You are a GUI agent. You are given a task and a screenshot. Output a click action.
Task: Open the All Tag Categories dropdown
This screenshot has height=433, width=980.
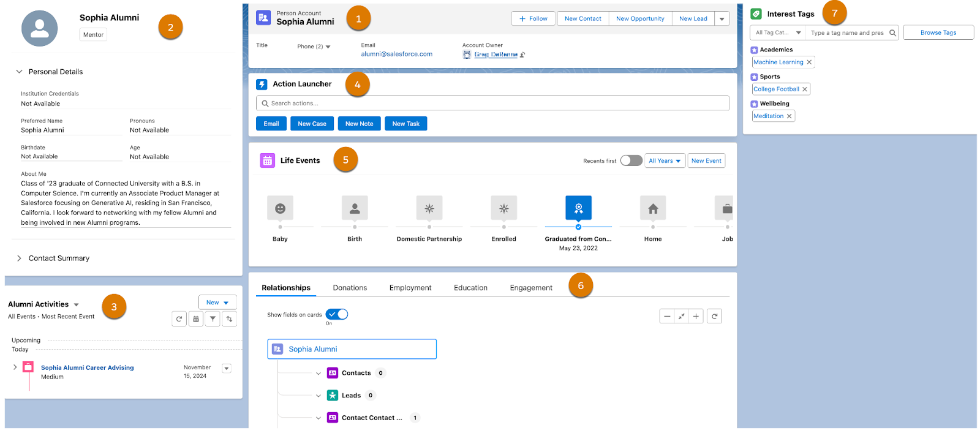(777, 32)
